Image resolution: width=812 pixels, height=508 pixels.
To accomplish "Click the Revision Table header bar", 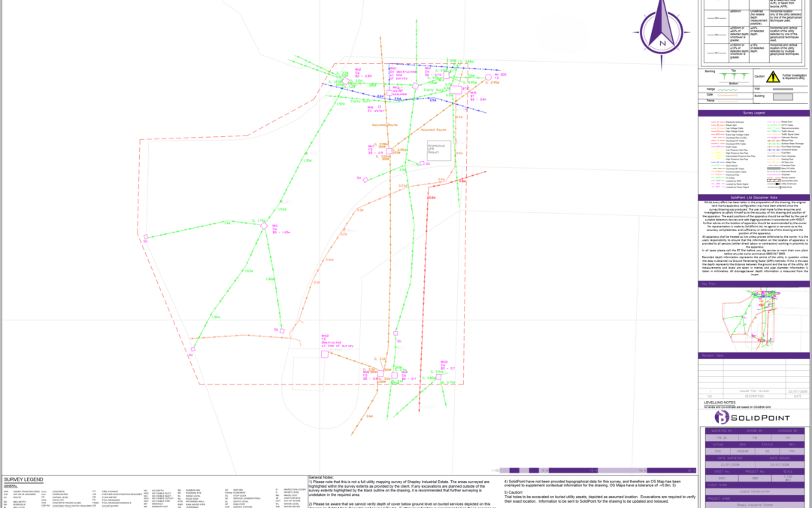I will (754, 355).
